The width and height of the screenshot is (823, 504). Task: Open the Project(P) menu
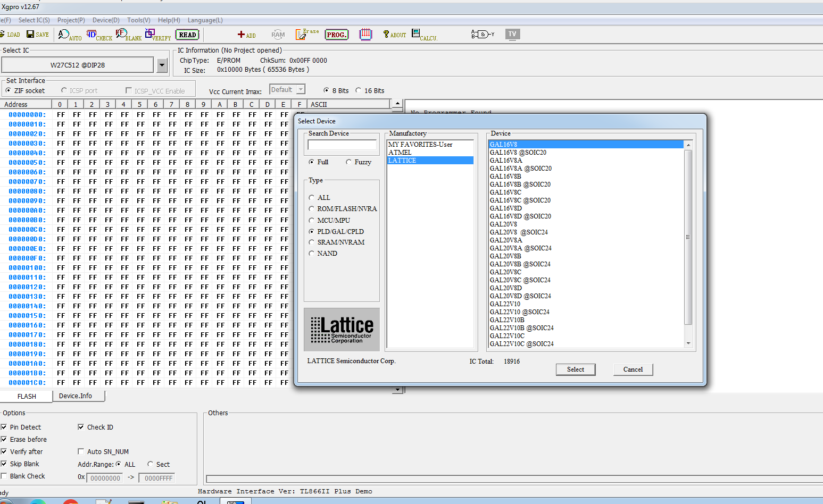point(71,20)
